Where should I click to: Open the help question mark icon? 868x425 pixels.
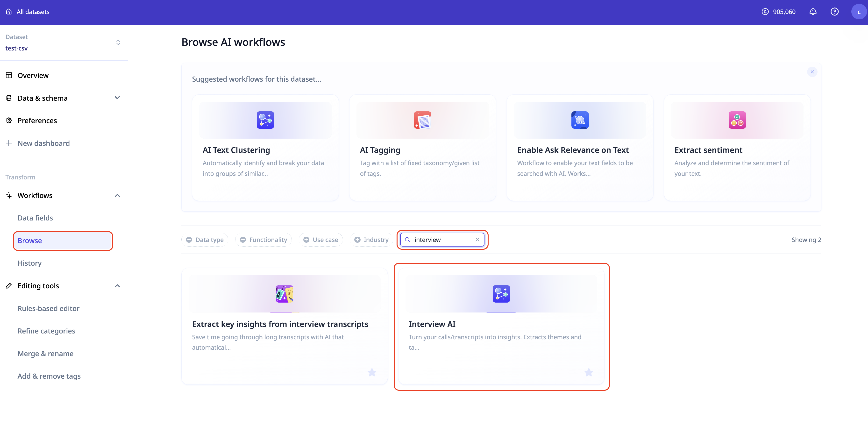(834, 12)
